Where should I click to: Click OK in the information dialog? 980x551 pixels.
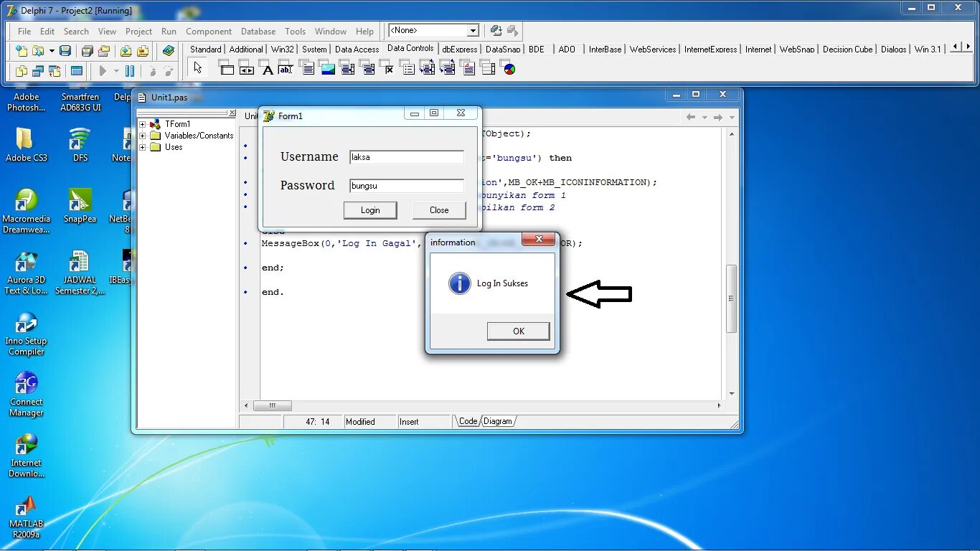coord(519,331)
